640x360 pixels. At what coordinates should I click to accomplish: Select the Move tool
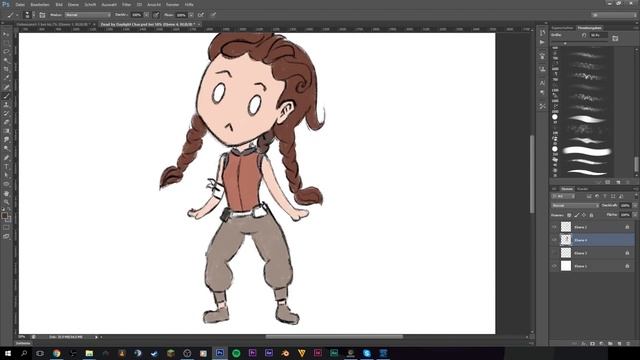(x=6, y=34)
